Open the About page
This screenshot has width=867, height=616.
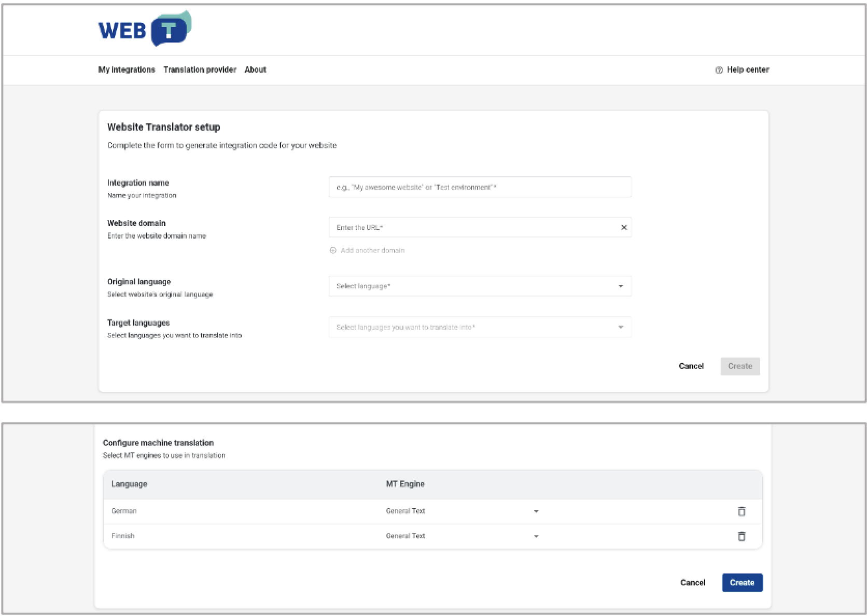tap(255, 69)
